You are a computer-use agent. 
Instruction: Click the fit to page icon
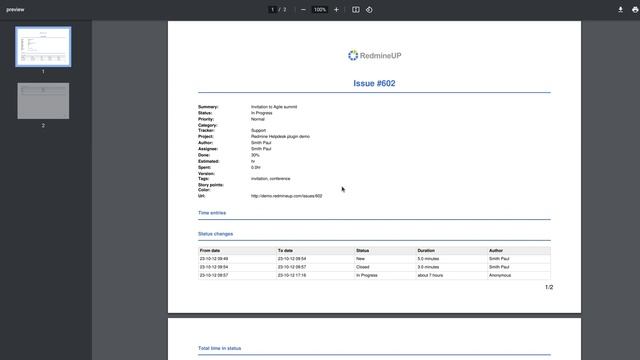(x=356, y=10)
